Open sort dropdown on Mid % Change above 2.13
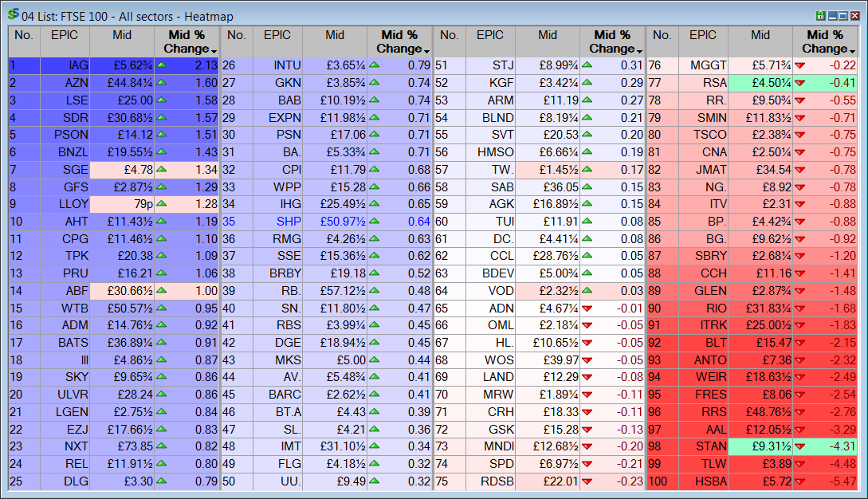 pyautogui.click(x=214, y=51)
